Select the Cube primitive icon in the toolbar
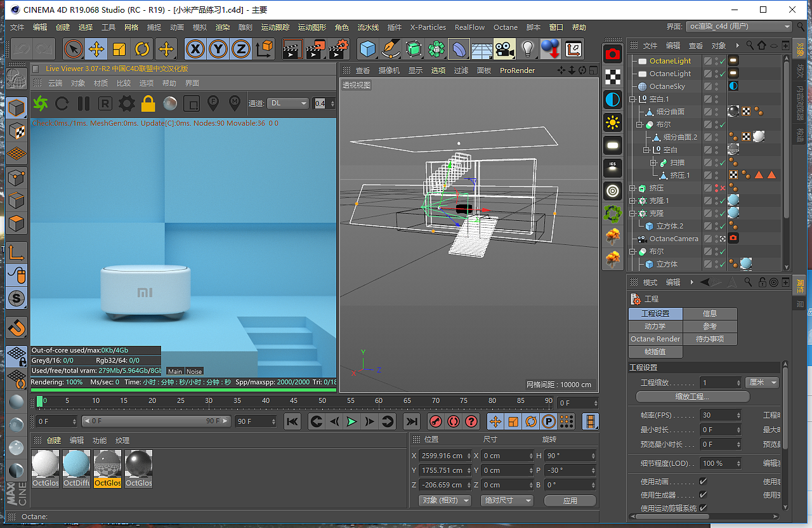The width and height of the screenshot is (812, 528). [x=368, y=49]
